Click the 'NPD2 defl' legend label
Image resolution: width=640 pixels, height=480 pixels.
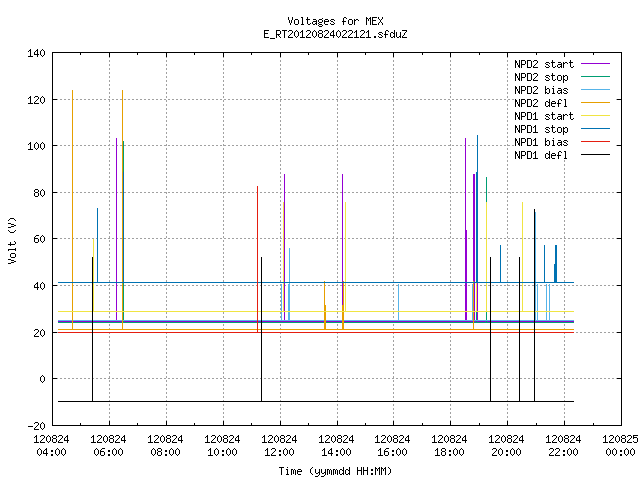tap(541, 103)
